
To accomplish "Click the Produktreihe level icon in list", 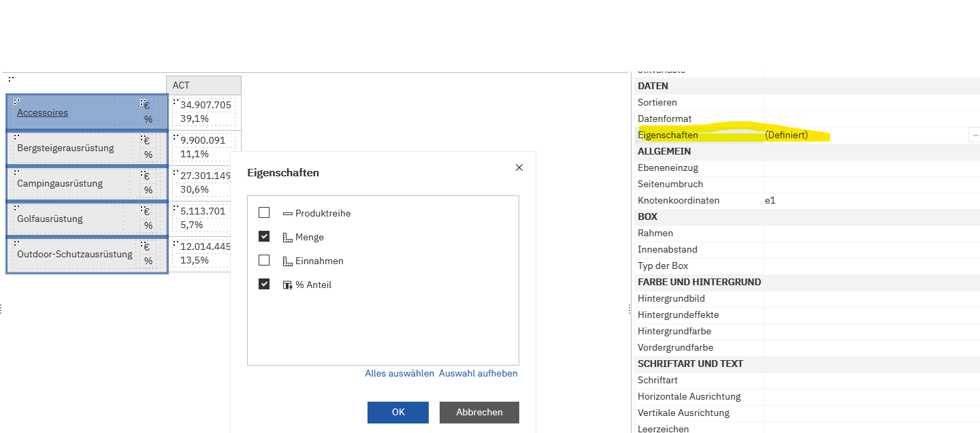I will (x=287, y=213).
